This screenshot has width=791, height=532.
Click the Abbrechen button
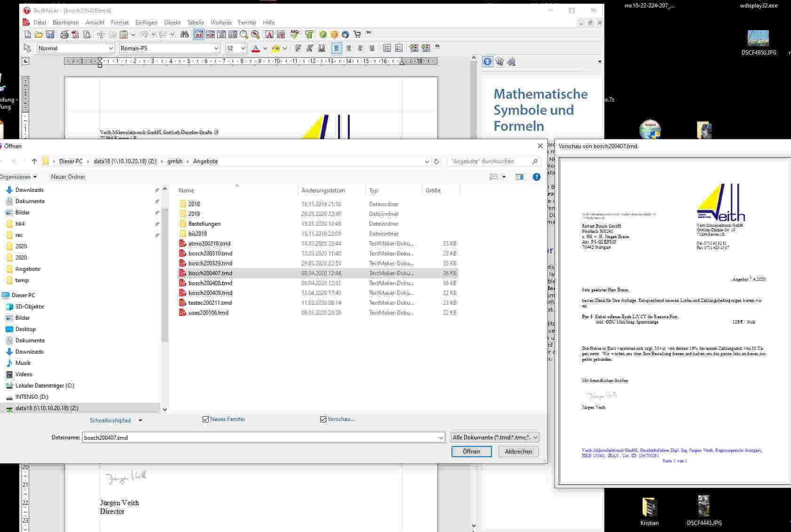518,452
